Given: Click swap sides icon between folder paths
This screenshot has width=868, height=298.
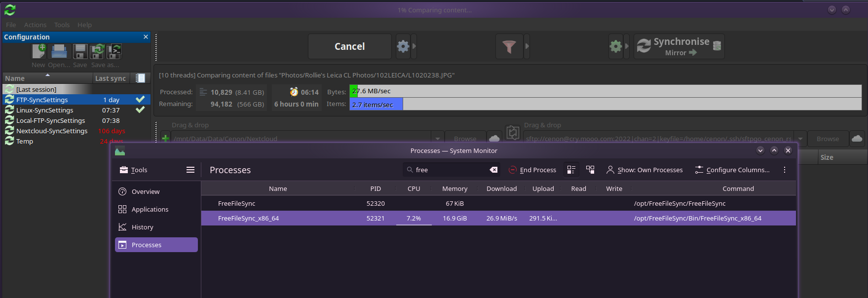Looking at the screenshot, I should click(x=513, y=132).
